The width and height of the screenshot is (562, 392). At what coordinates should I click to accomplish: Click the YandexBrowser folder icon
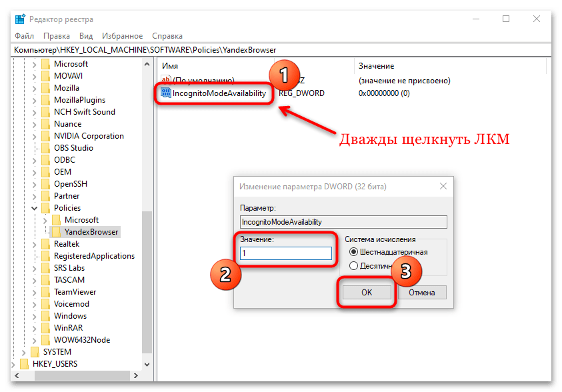point(56,232)
